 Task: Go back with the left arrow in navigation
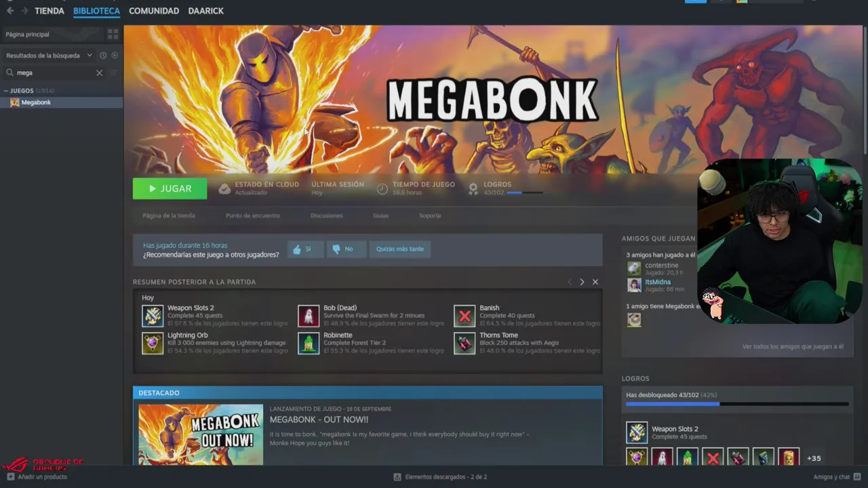(x=10, y=11)
